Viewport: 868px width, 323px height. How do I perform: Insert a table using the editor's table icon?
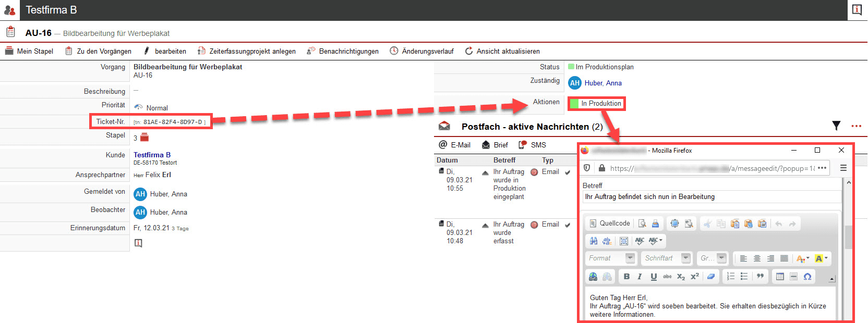[x=780, y=277]
